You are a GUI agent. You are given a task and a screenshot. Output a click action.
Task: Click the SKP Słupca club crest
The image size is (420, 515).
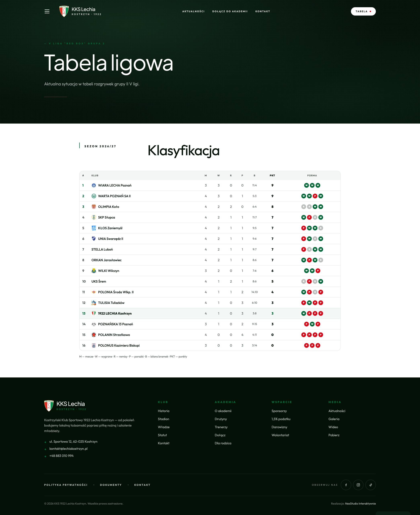pyautogui.click(x=94, y=217)
